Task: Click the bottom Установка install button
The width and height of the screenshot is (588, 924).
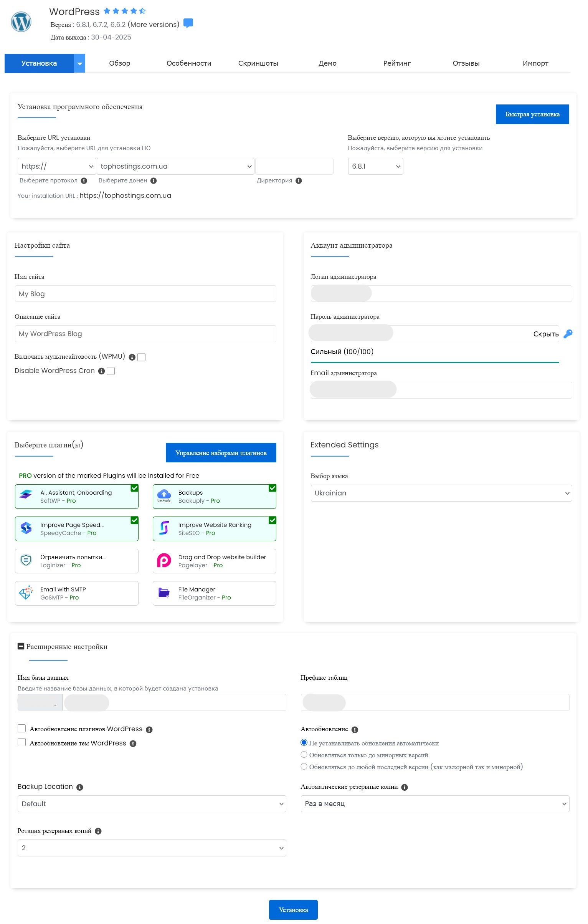Action: point(293,910)
